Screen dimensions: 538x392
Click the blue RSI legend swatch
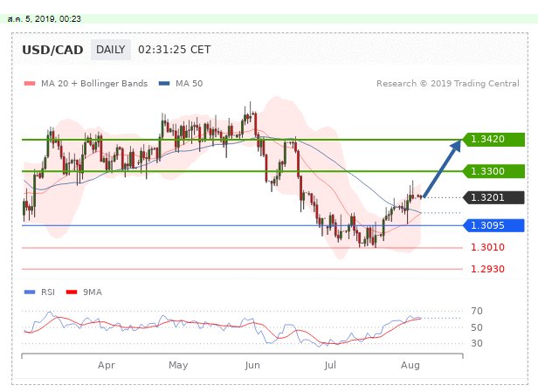click(x=30, y=292)
